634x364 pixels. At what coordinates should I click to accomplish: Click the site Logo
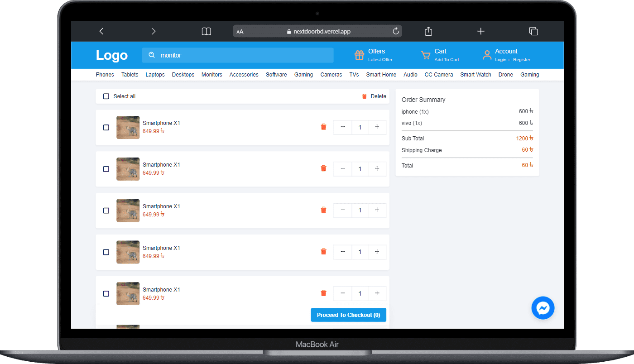click(x=112, y=55)
